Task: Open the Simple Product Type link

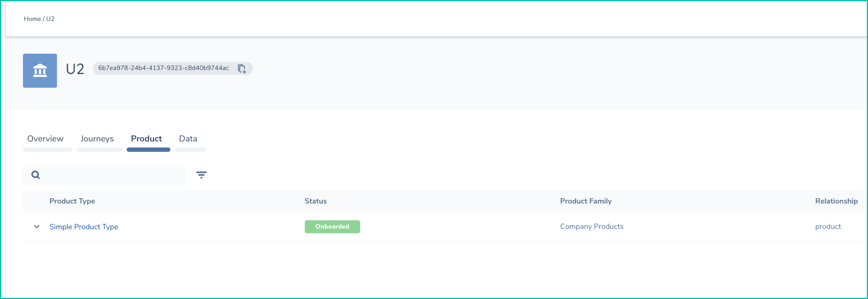Action: click(x=84, y=226)
